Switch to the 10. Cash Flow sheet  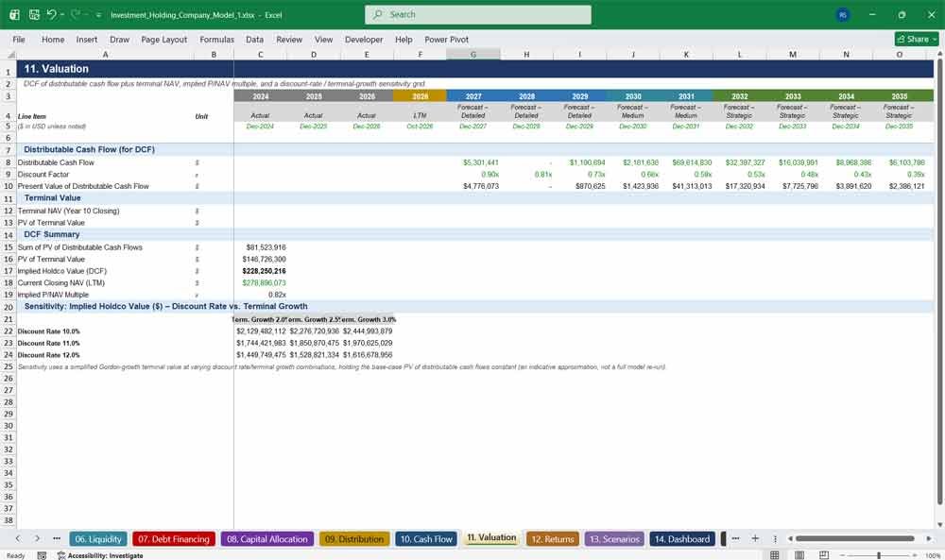click(x=426, y=539)
